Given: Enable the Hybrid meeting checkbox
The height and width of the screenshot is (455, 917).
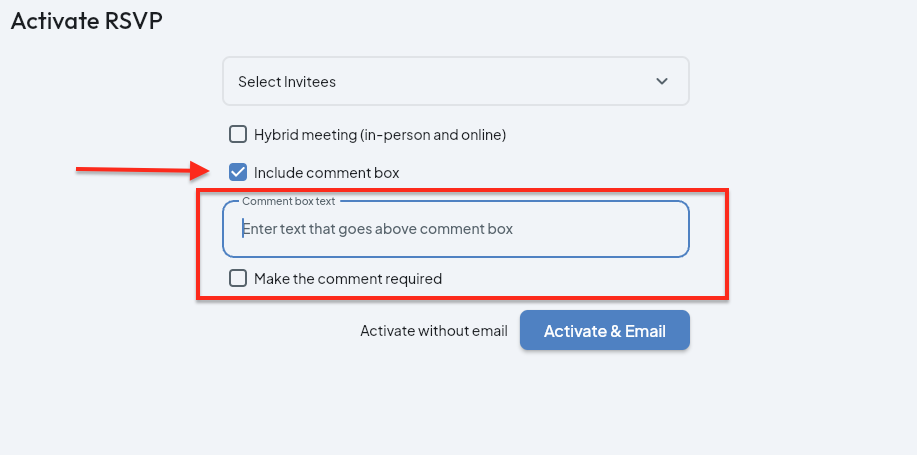Looking at the screenshot, I should [238, 134].
